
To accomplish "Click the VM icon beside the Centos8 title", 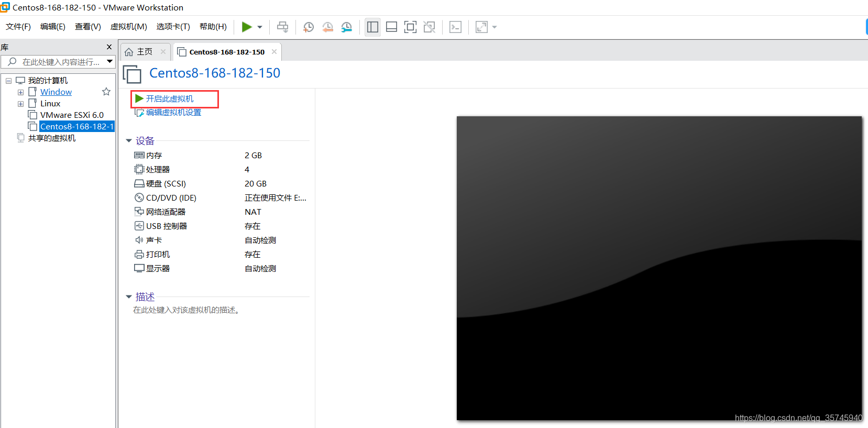I will 132,74.
